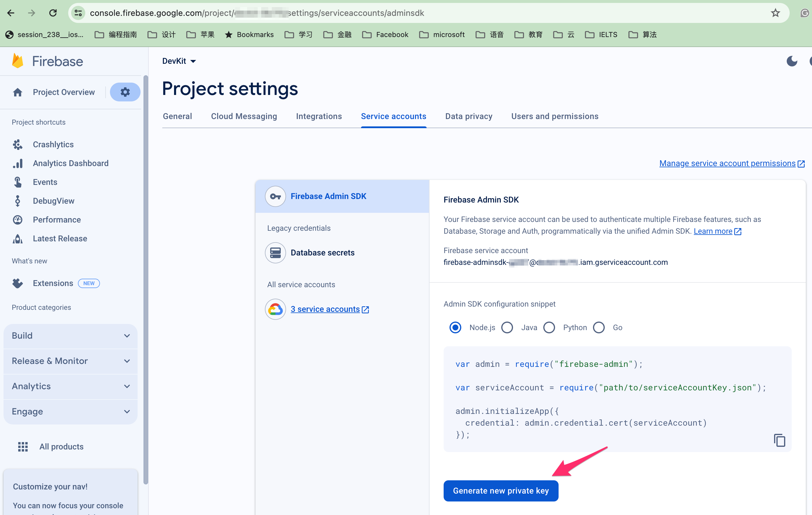Select the Java configuration snippet
The width and height of the screenshot is (812, 515).
[507, 327]
